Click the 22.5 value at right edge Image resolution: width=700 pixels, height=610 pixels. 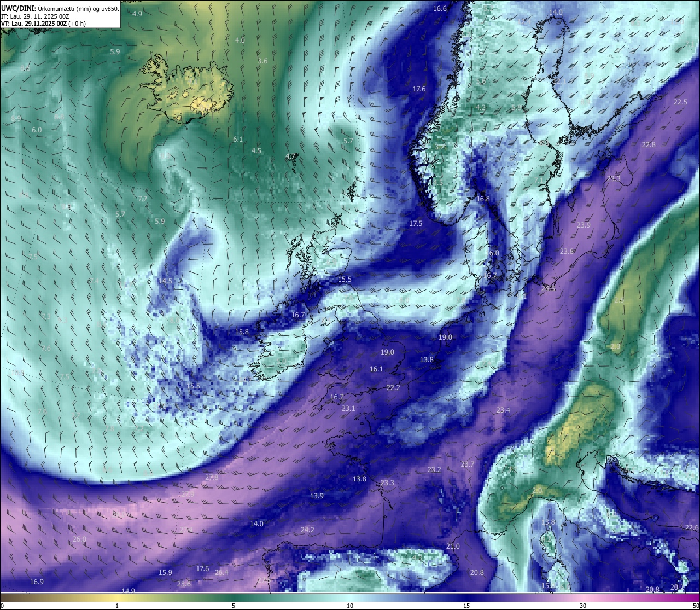point(680,102)
